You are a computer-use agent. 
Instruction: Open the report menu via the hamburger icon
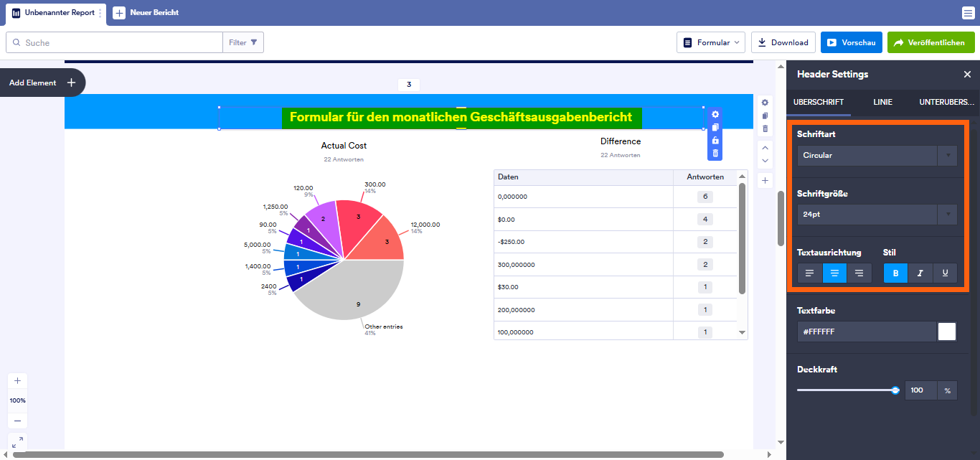970,12
